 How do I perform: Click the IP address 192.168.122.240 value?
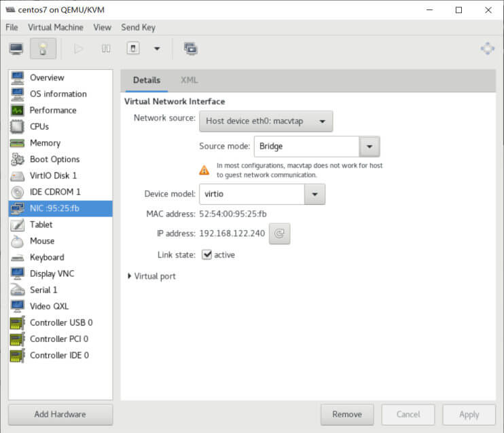(x=232, y=233)
